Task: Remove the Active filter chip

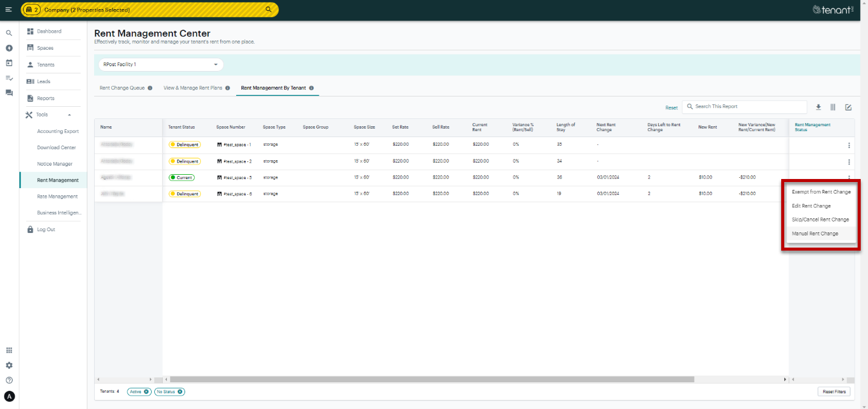Action: (x=146, y=391)
